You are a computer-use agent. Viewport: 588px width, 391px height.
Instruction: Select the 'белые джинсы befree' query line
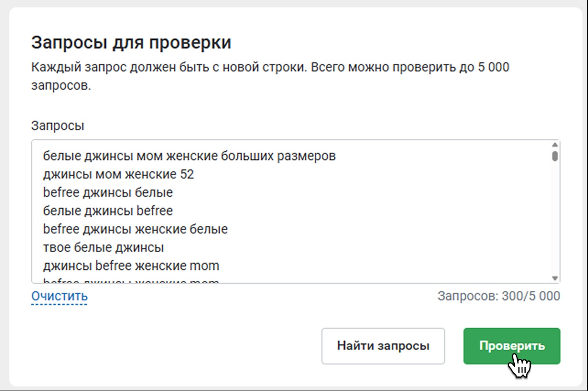(x=108, y=211)
